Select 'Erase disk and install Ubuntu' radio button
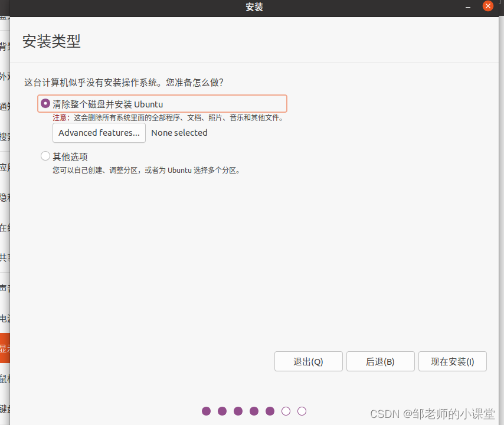Screen dimensions: 504x425 coord(45,103)
